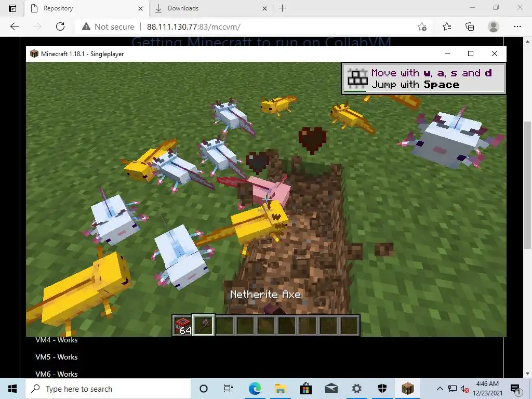The image size is (532, 399).
Task: Minimize the Minecraft window
Action: (447, 54)
